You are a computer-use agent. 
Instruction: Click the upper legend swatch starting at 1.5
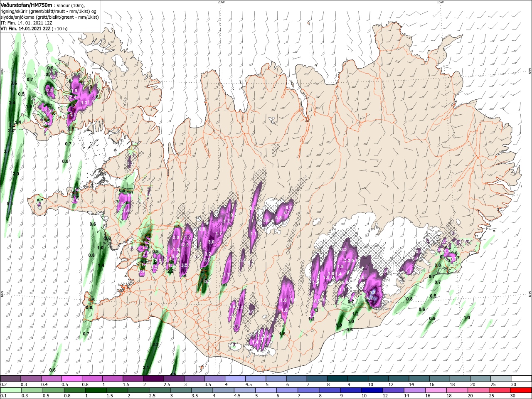pyautogui.click(x=133, y=379)
